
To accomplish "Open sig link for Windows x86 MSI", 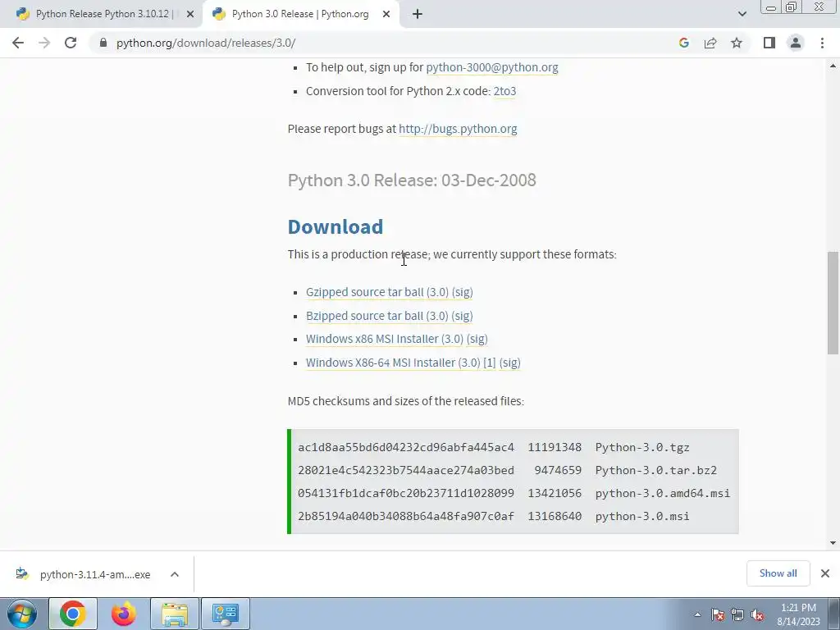I will tap(477, 339).
